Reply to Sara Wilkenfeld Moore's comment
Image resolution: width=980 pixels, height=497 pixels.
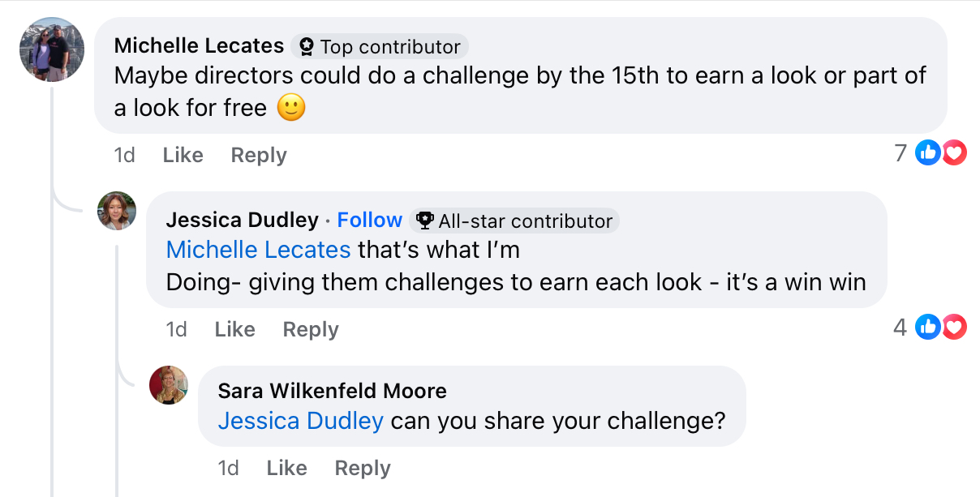click(x=363, y=468)
